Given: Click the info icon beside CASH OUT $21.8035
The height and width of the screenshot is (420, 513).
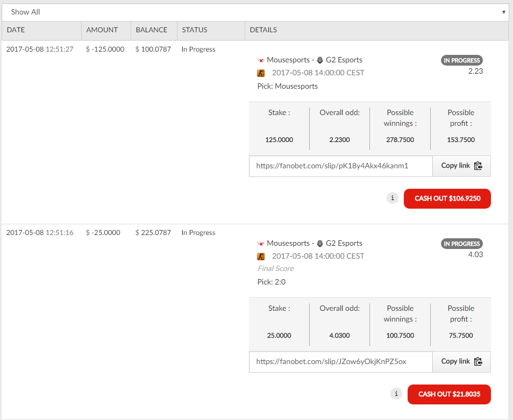Looking at the screenshot, I should coord(396,394).
